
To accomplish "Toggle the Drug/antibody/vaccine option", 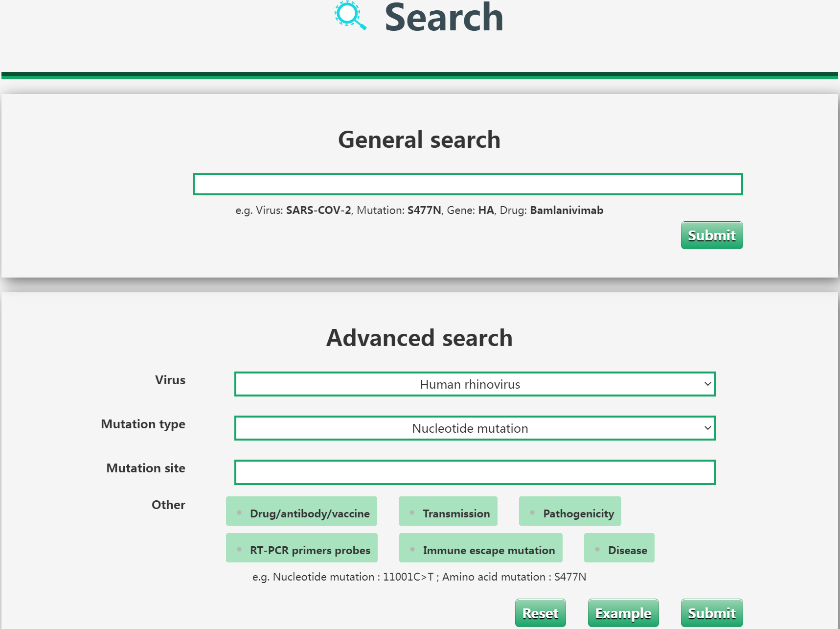I will click(x=302, y=512).
